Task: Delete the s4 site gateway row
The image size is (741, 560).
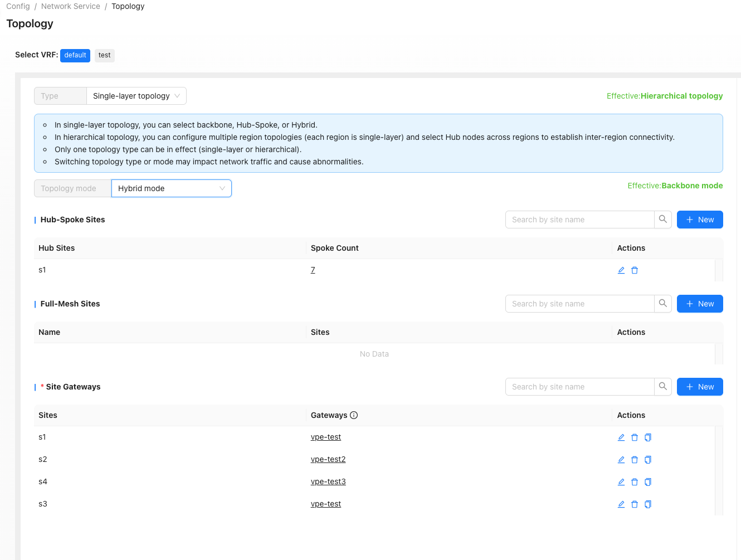Action: click(x=635, y=482)
